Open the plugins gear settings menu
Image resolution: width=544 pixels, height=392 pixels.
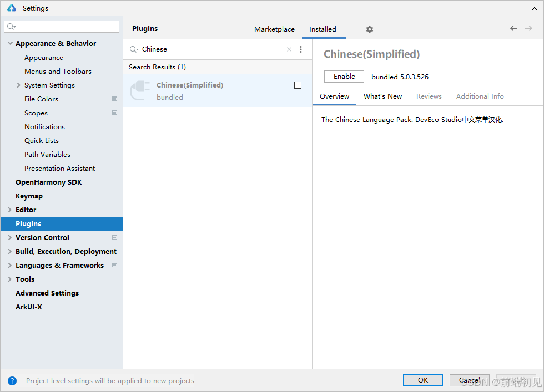point(370,29)
